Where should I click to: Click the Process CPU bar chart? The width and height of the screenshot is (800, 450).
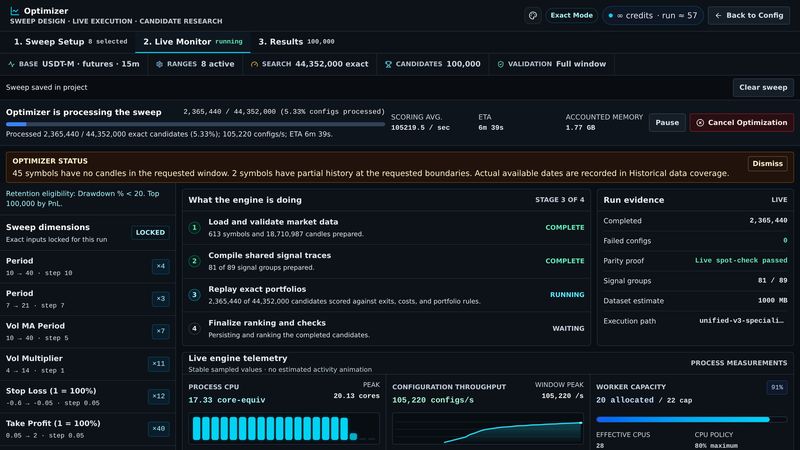[284, 428]
